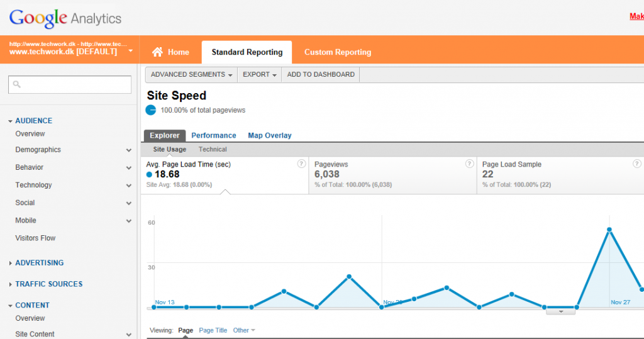The image size is (644, 339).
Task: Open the Export dropdown
Action: click(x=260, y=74)
